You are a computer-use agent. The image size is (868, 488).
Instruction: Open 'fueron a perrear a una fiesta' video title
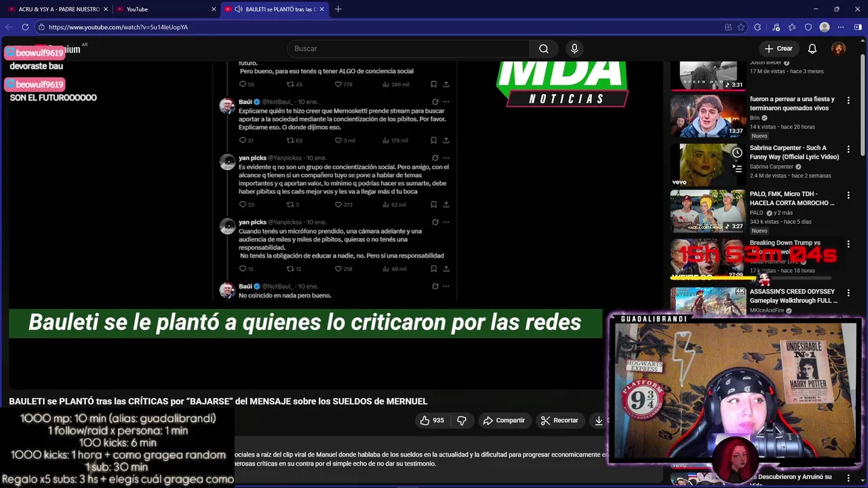[x=792, y=104]
